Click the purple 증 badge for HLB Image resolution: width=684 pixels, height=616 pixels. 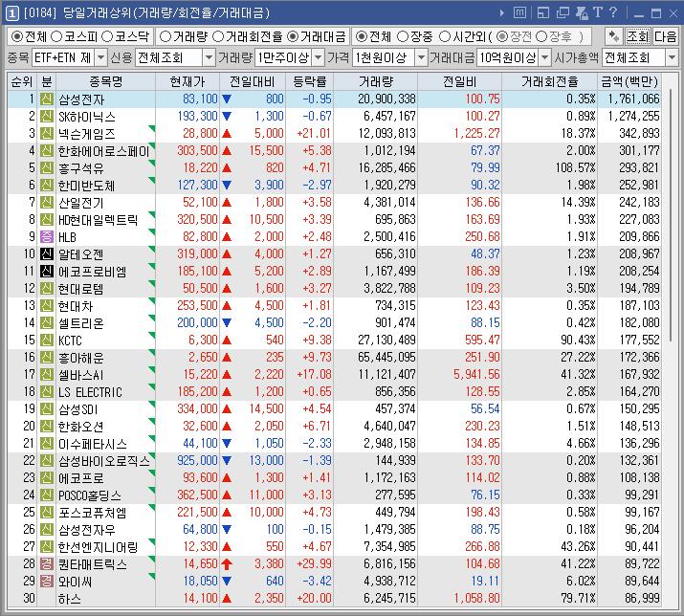click(47, 236)
